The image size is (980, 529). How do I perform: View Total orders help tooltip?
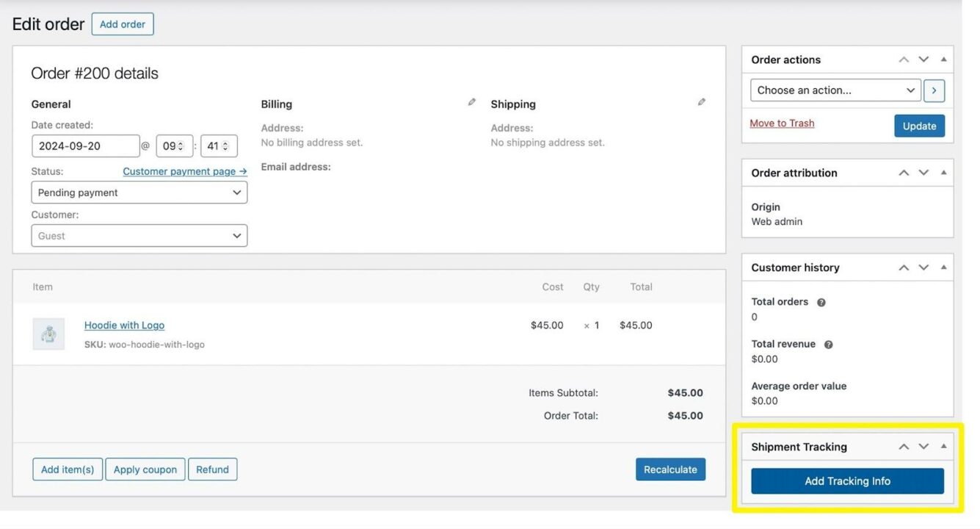click(820, 301)
